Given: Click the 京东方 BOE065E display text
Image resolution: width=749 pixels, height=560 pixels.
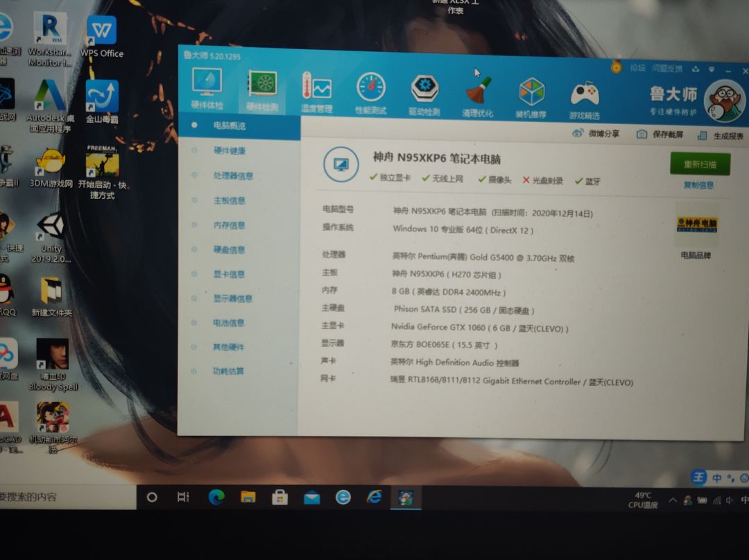Looking at the screenshot, I should (x=445, y=344).
